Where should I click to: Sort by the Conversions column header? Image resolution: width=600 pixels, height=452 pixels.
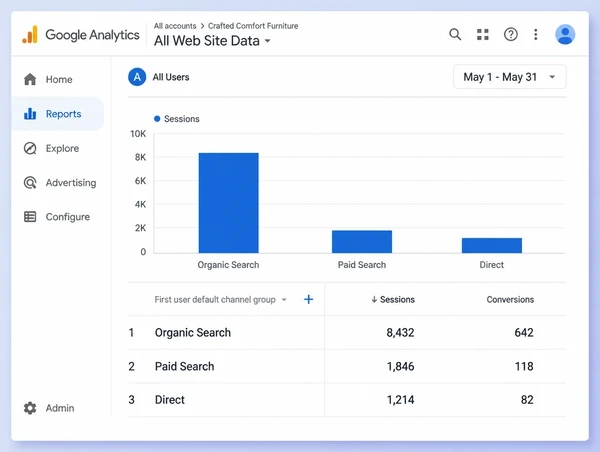(x=510, y=299)
